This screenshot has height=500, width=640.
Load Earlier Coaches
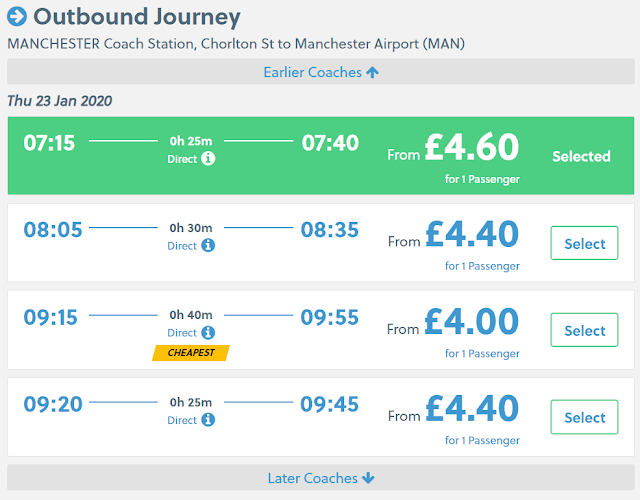pyautogui.click(x=320, y=72)
